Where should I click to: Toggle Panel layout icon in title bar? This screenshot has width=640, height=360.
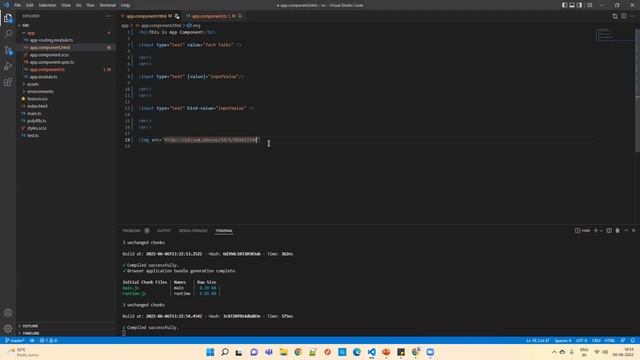coord(572,5)
